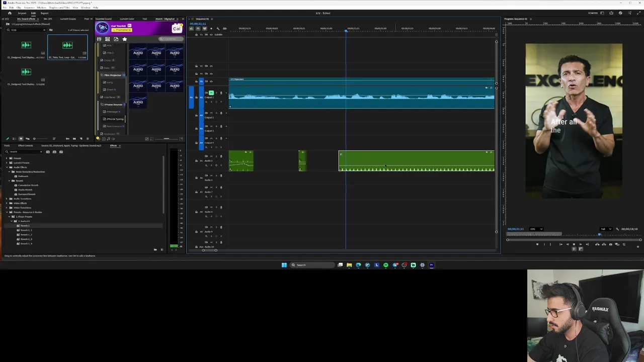Image resolution: width=644 pixels, height=362 pixels.
Task: Expand the Video Transitions folder
Action: pyautogui.click(x=7, y=208)
